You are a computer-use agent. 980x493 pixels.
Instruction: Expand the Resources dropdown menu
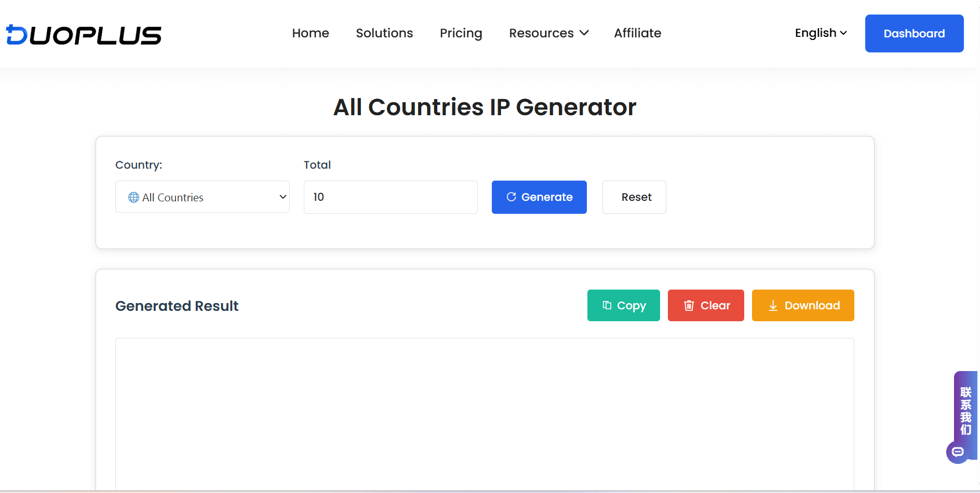pyautogui.click(x=549, y=33)
